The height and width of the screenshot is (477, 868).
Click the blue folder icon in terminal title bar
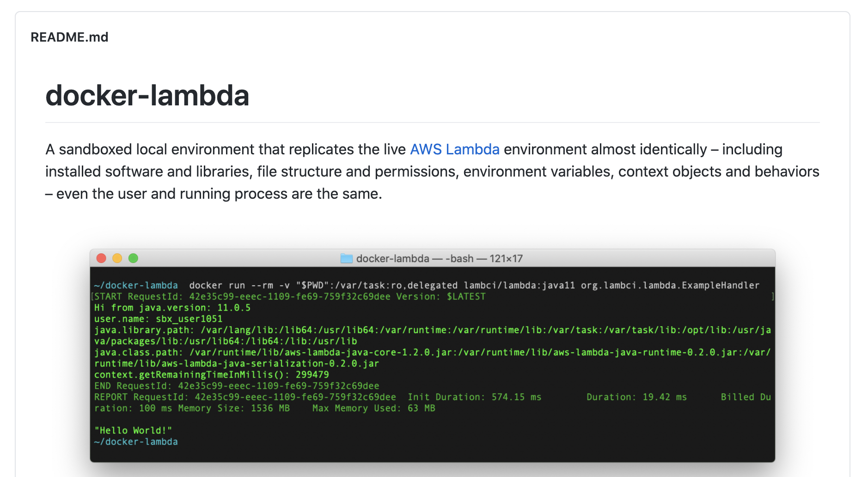[346, 258]
